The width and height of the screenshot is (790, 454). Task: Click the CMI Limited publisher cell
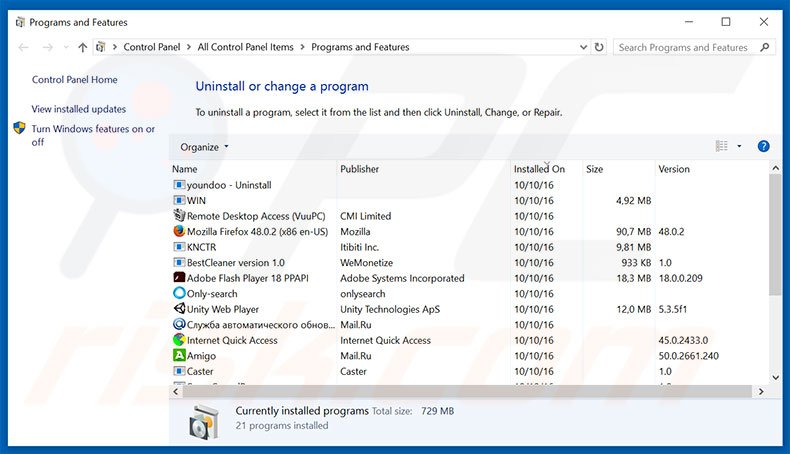coord(365,216)
